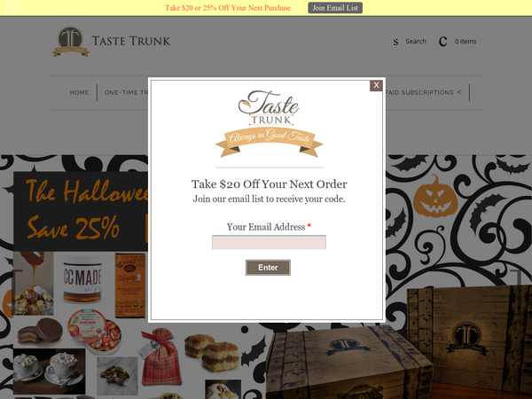Click the Join Email List button

tap(335, 8)
